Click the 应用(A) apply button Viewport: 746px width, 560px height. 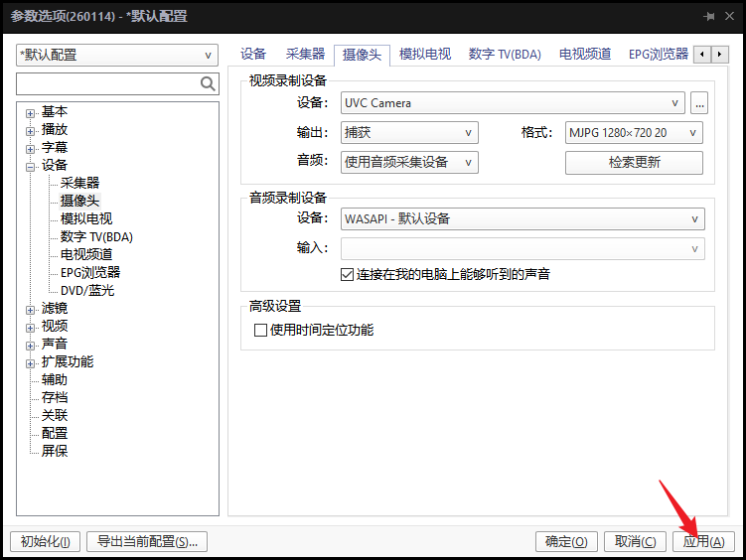coord(703,541)
